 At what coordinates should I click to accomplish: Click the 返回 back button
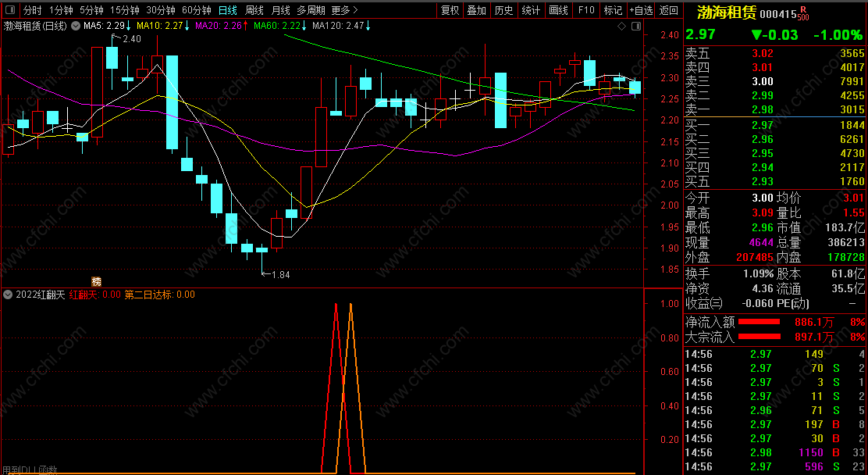(669, 10)
